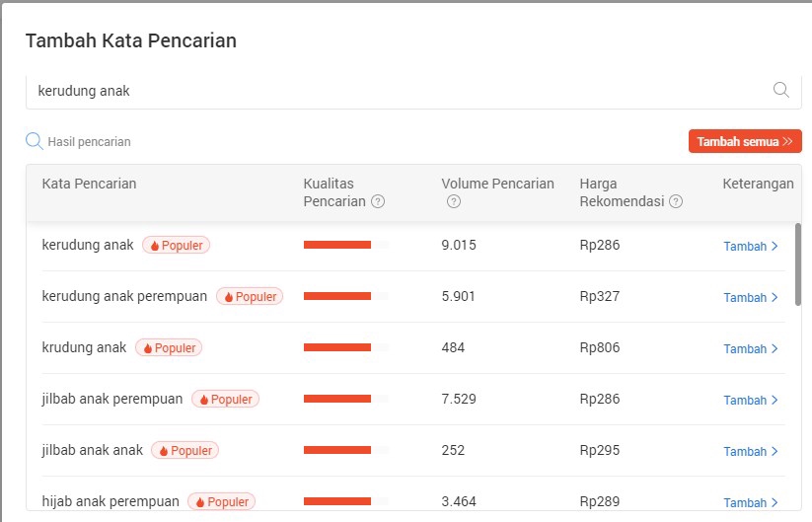Screen dimensions: 812x522
Task: Click the search magnifier icon in input
Action: pos(780,90)
